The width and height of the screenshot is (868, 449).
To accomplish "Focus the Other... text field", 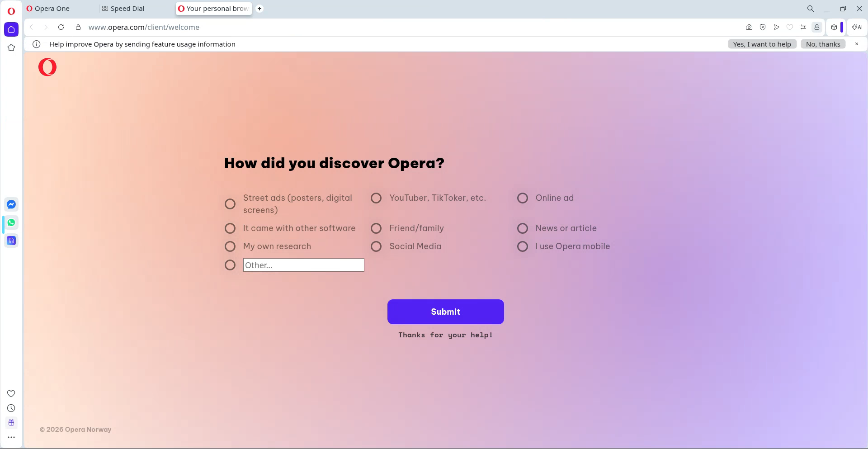I will pyautogui.click(x=304, y=265).
